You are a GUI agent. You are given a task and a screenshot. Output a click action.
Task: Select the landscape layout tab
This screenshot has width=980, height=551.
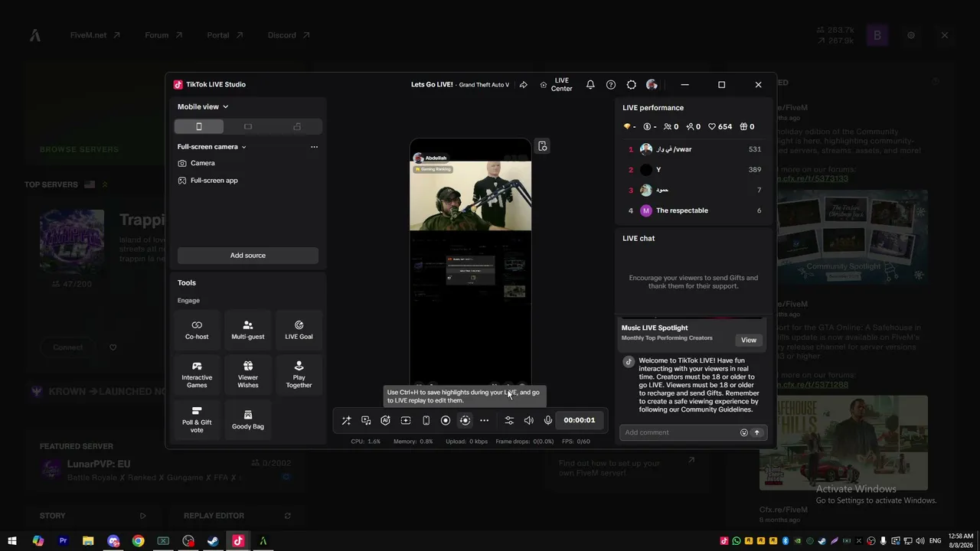pos(248,126)
